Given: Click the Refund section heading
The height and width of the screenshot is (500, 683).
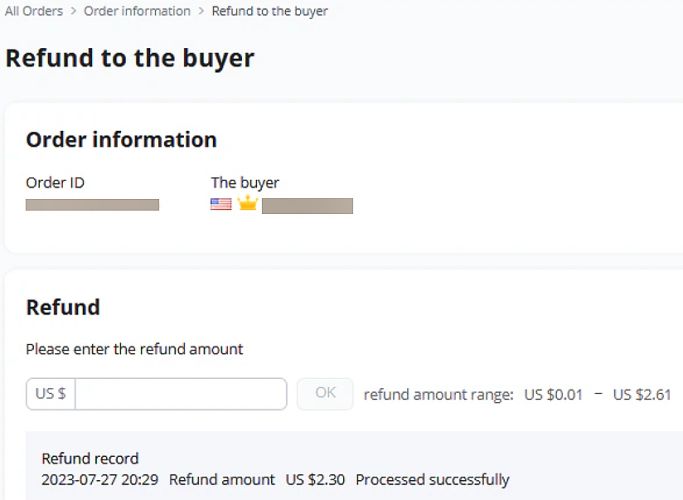Looking at the screenshot, I should click(x=63, y=307).
